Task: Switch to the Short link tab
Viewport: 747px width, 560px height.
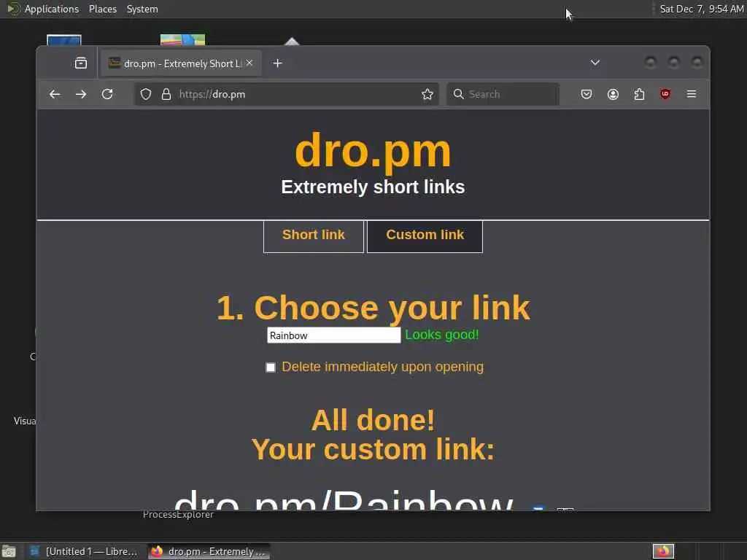Action: pos(314,236)
